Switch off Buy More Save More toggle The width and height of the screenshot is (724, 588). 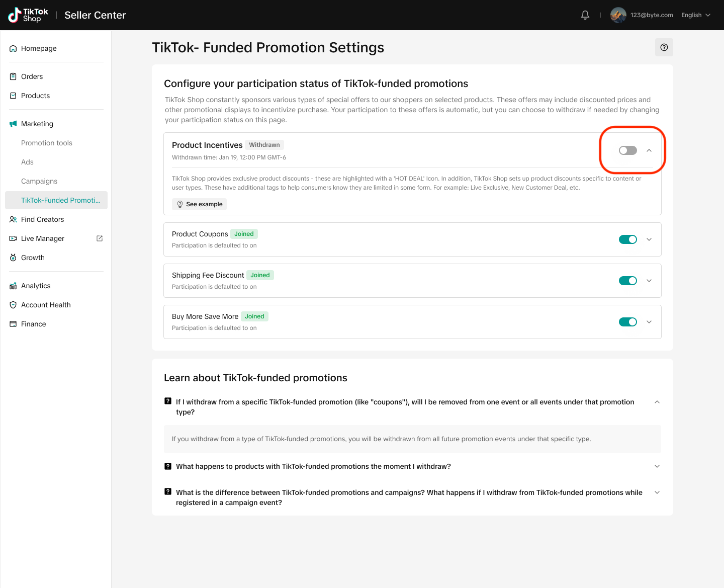[627, 322]
